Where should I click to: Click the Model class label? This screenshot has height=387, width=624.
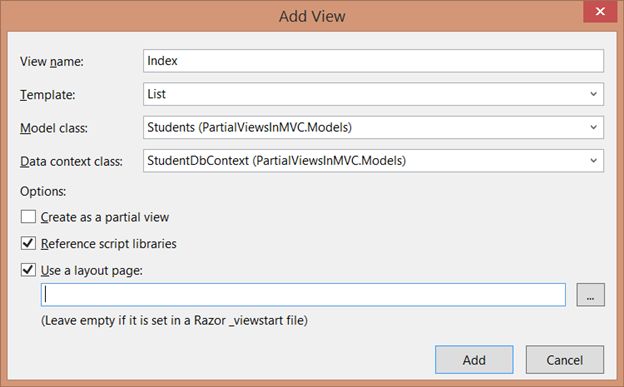(x=54, y=128)
